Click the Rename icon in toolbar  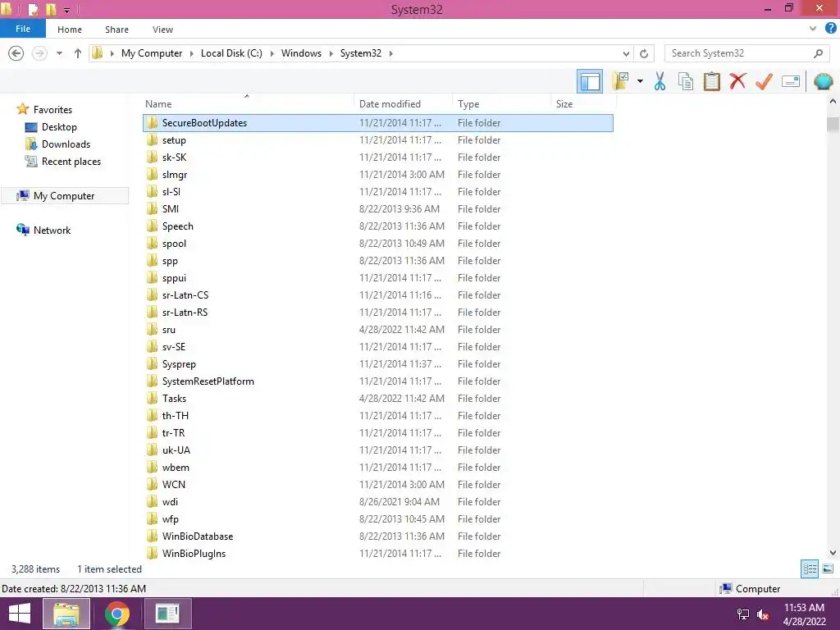(791, 81)
